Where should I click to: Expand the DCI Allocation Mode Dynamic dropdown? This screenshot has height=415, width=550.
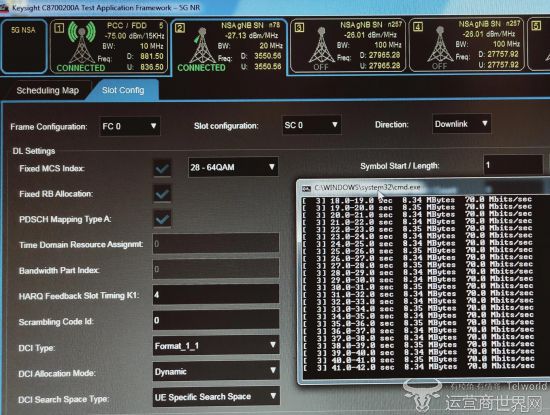click(216, 372)
